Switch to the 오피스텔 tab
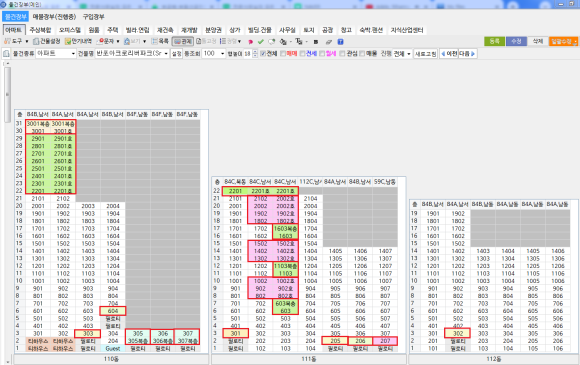 [x=70, y=30]
